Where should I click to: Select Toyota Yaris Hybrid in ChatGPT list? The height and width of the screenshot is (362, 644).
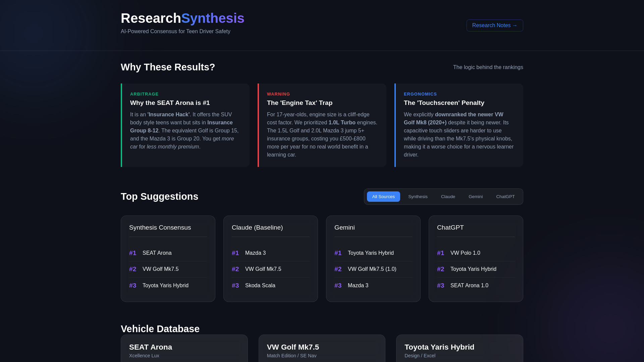click(x=476, y=269)
